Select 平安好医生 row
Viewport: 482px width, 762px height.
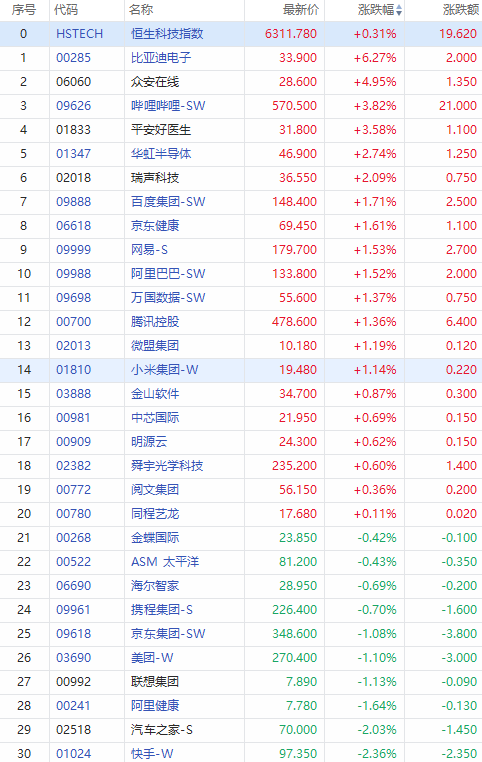pyautogui.click(x=241, y=130)
